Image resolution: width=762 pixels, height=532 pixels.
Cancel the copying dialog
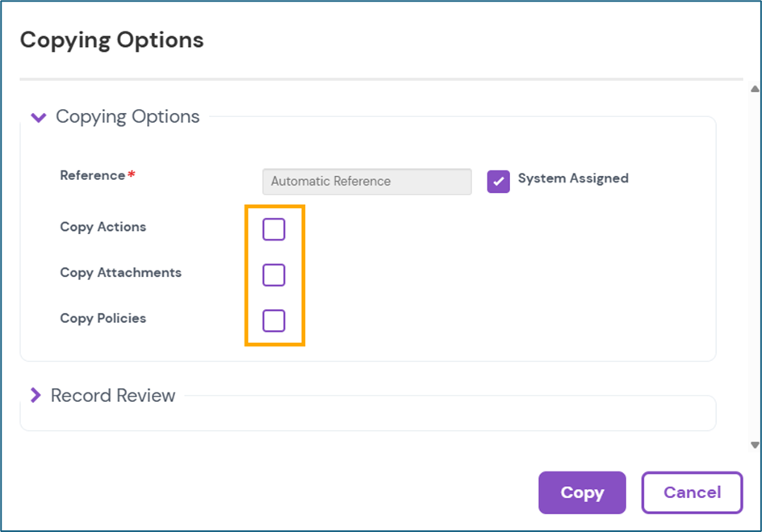(x=692, y=492)
